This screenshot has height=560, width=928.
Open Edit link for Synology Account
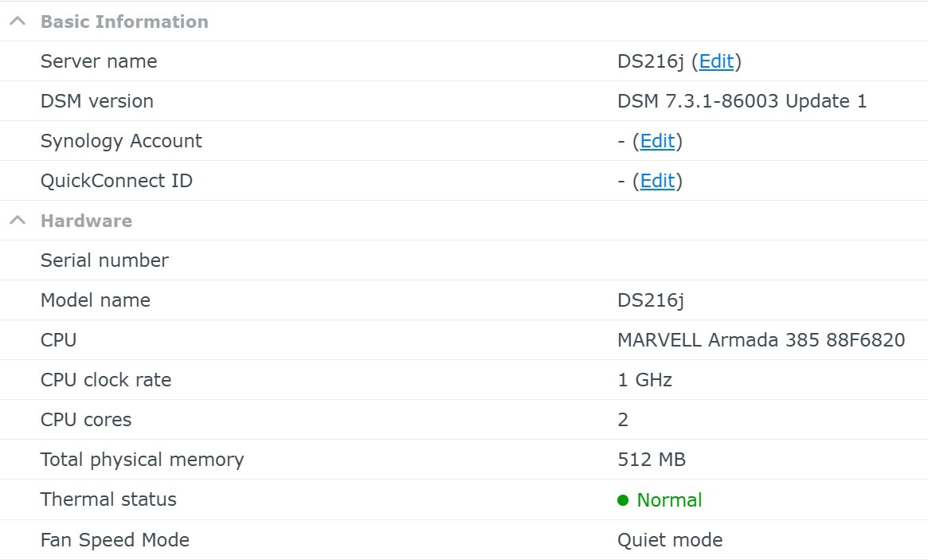click(x=657, y=141)
